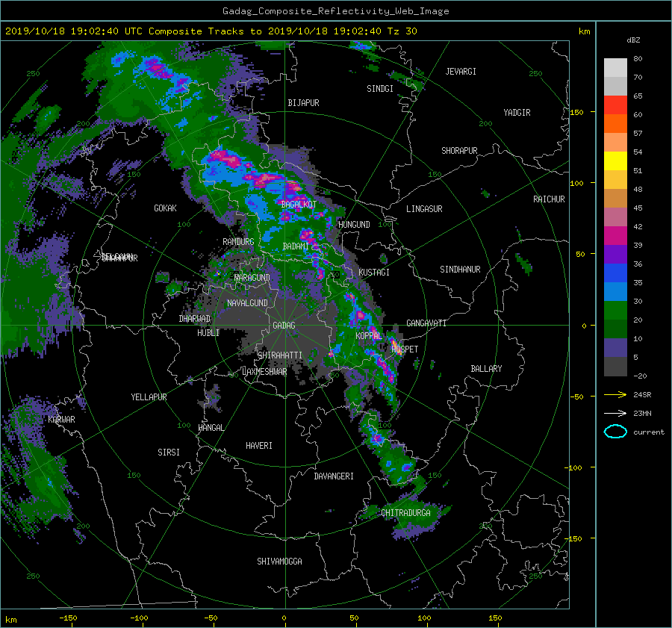Click the NARAGUND city label

(252, 278)
